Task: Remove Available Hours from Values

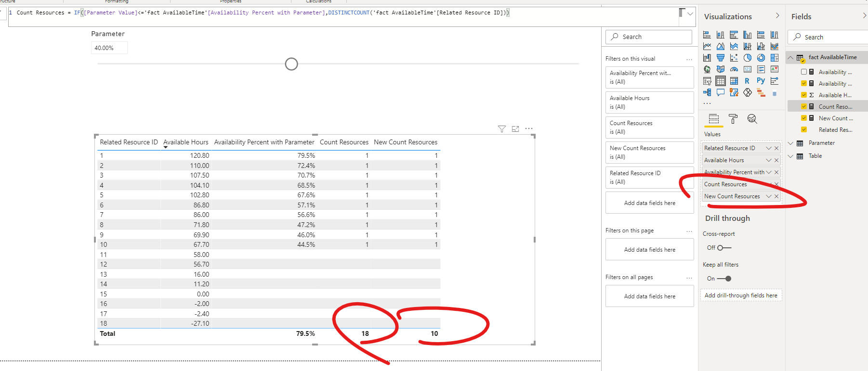Action: (776, 160)
